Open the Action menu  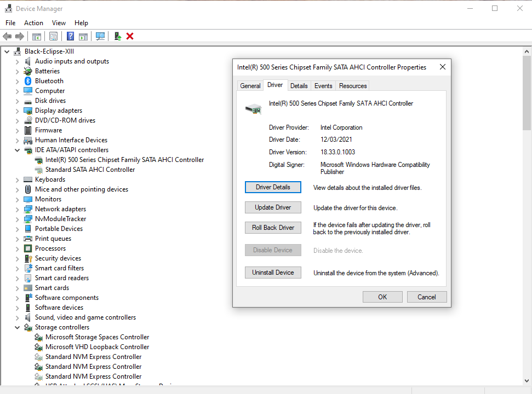click(33, 22)
